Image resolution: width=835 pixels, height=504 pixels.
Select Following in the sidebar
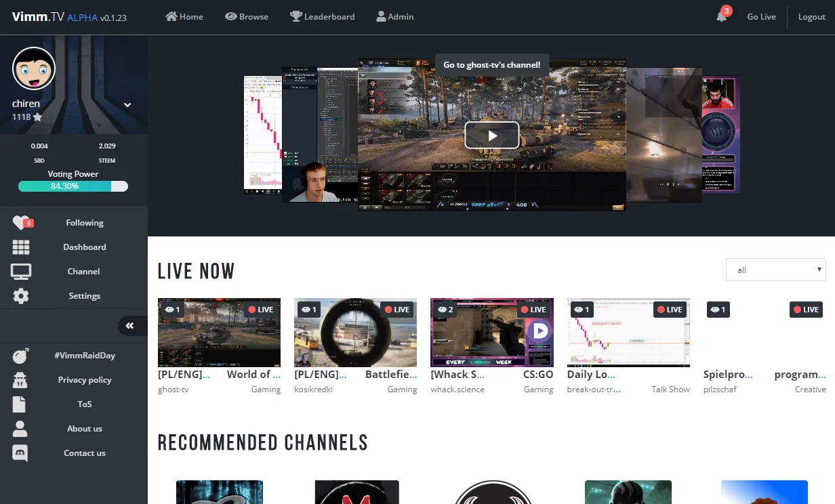point(85,223)
